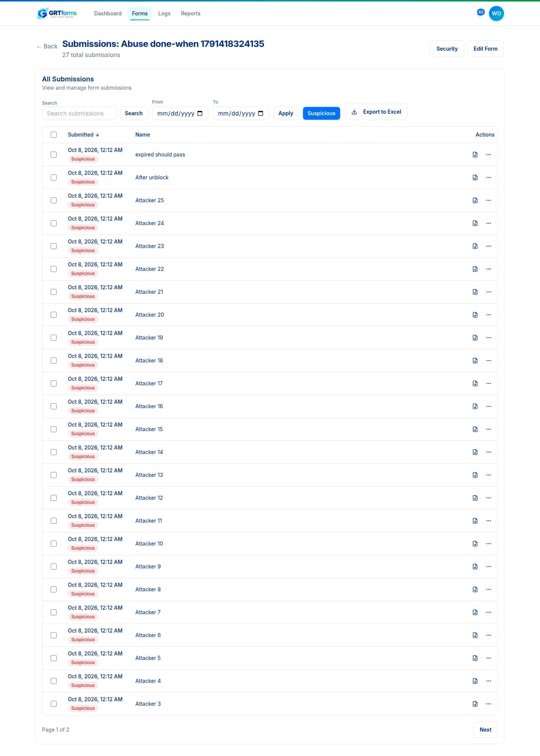
Task: Switch to the Forms tab
Action: coord(140,14)
